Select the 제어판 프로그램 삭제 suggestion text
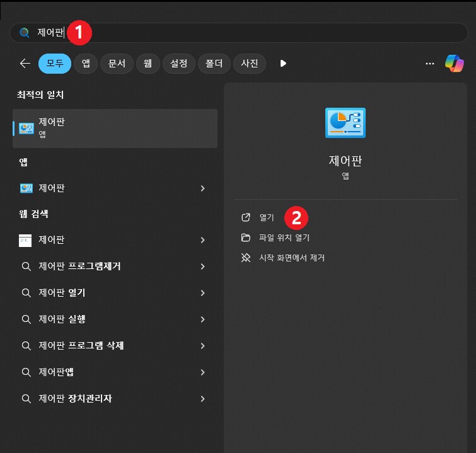Screen dimensions: 476x453 click(x=81, y=346)
